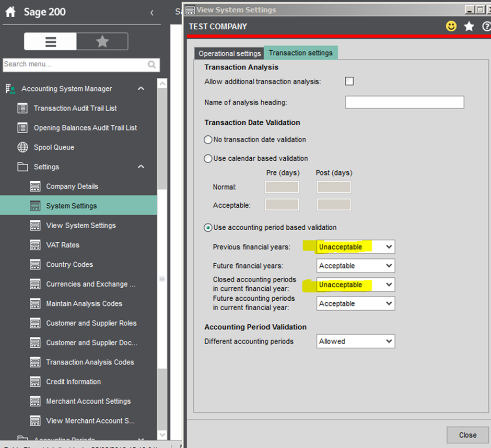The image size is (491, 448).
Task: Click the Settings folder icon
Action: point(22,167)
